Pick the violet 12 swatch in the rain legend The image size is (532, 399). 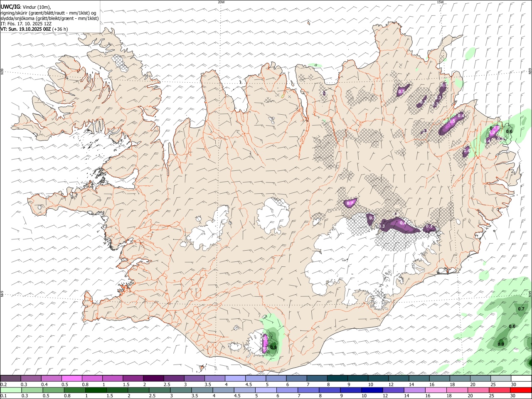394,390
